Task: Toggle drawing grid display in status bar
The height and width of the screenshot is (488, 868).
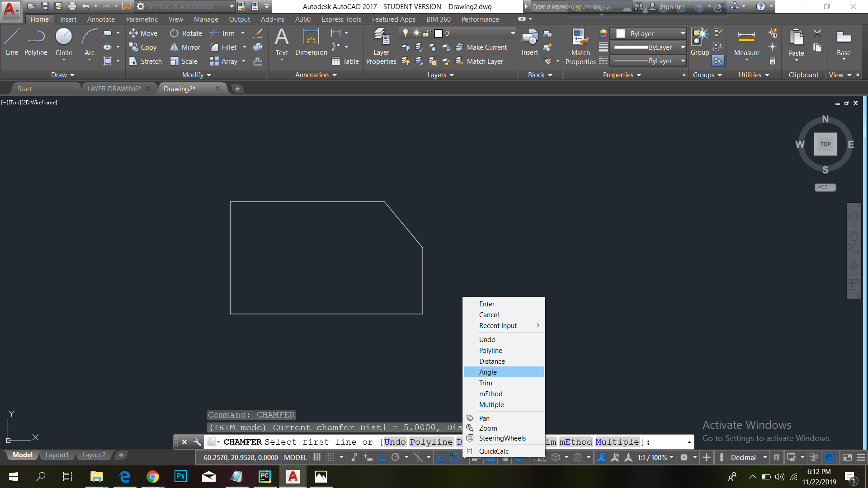Action: tap(317, 457)
